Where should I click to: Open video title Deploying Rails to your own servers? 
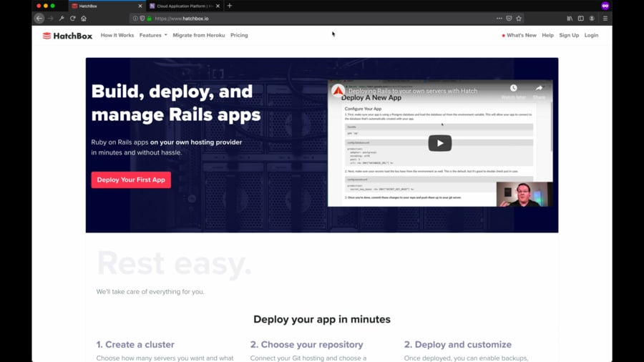pyautogui.click(x=413, y=91)
